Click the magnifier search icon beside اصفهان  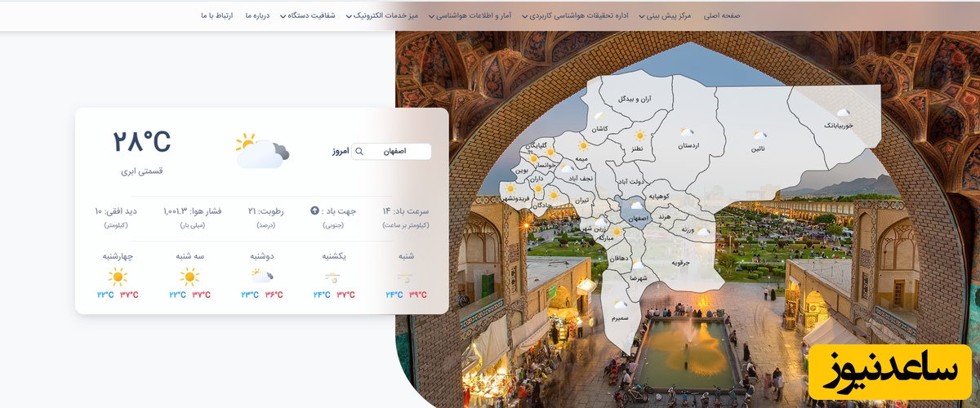tap(359, 152)
